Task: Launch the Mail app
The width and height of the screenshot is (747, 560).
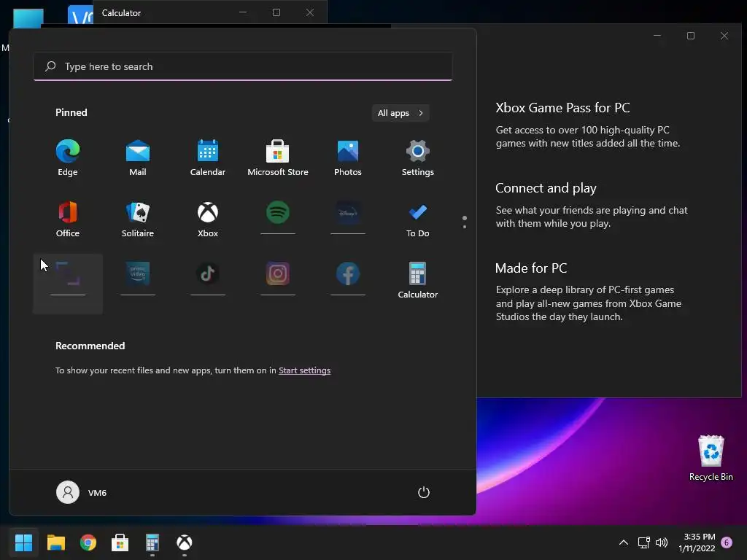Action: [138, 158]
